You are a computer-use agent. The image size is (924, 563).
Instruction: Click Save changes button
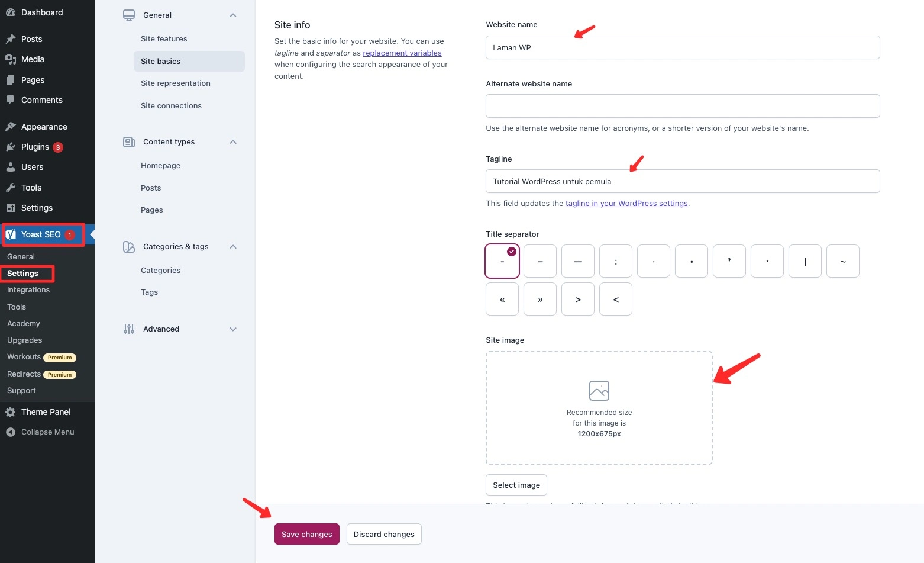(x=307, y=534)
